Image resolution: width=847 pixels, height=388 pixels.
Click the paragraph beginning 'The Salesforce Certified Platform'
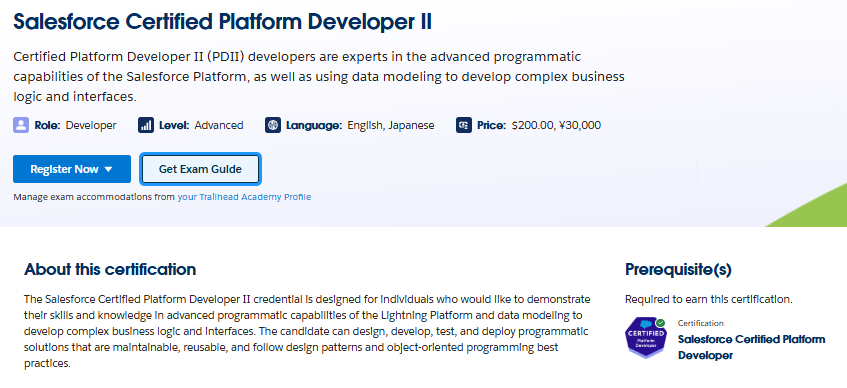tap(307, 331)
